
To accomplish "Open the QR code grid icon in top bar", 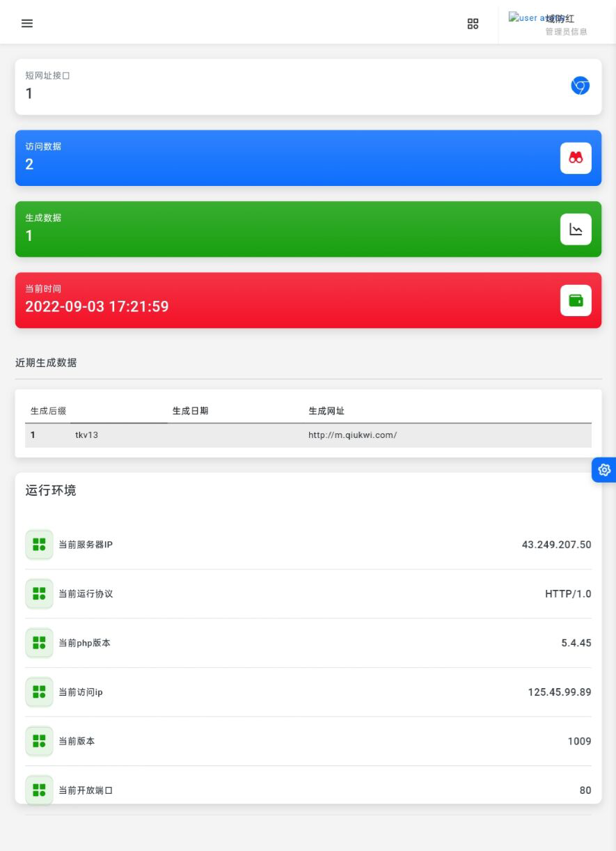I will tap(473, 24).
